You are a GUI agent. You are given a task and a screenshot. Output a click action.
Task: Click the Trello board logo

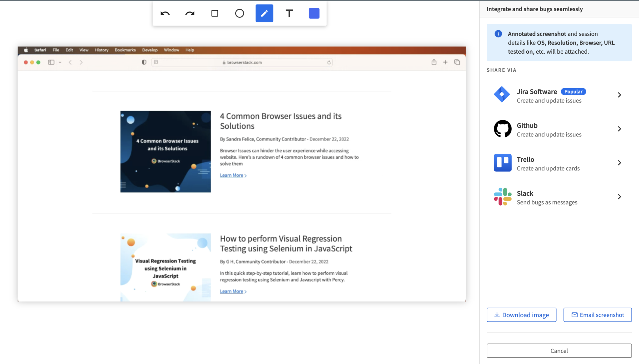(x=502, y=163)
